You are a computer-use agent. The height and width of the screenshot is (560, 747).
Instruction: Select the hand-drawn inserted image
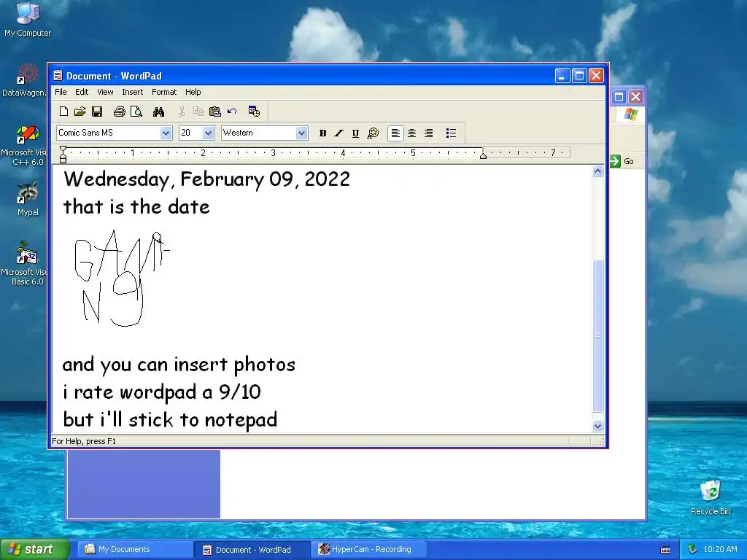click(123, 279)
